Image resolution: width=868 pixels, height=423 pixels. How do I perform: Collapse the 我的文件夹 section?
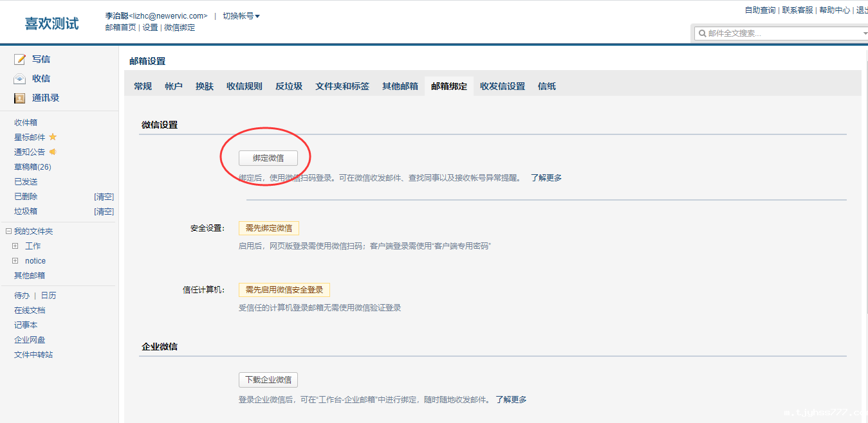(8, 231)
